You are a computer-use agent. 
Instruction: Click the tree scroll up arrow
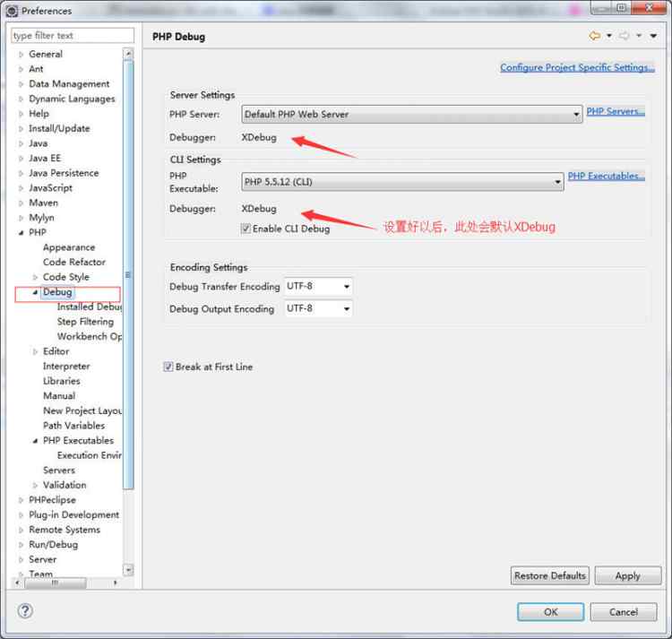128,55
